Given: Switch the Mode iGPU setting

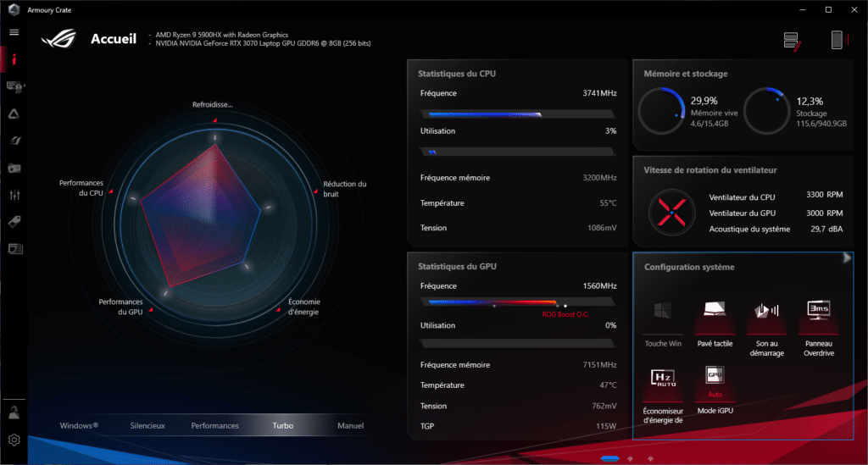Looking at the screenshot, I should pos(715,390).
